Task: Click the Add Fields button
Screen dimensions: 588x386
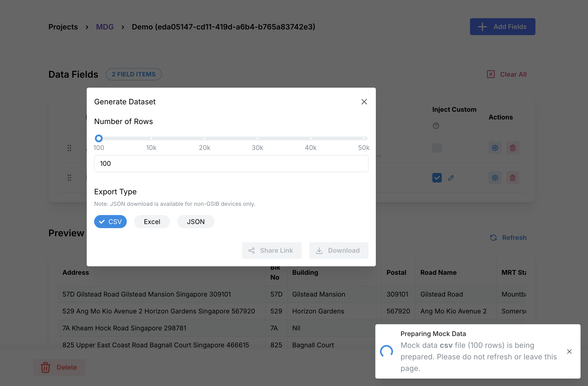Action: click(502, 27)
